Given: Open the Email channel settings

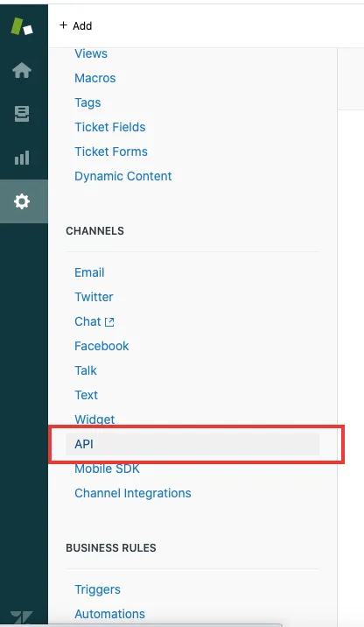Looking at the screenshot, I should tap(89, 272).
